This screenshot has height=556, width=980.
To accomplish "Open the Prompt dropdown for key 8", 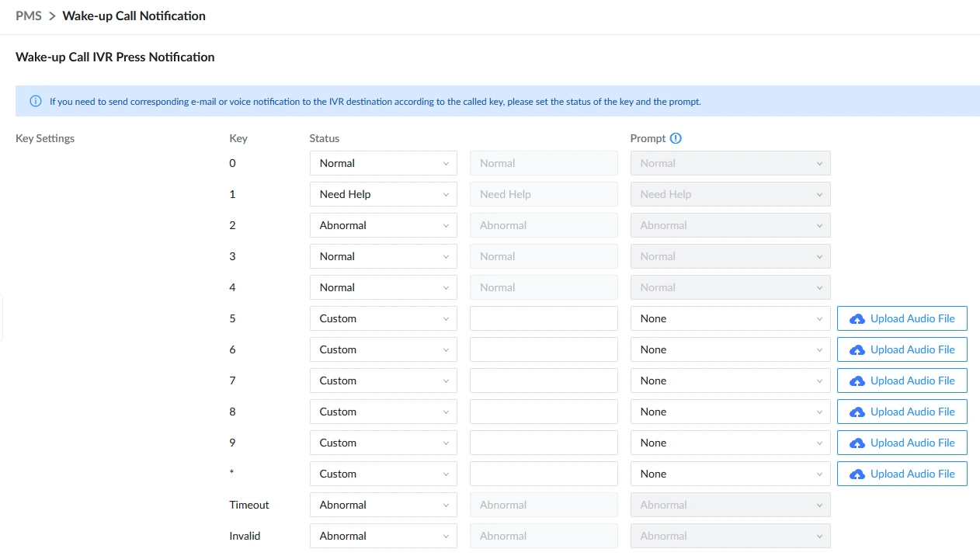I will 731,412.
